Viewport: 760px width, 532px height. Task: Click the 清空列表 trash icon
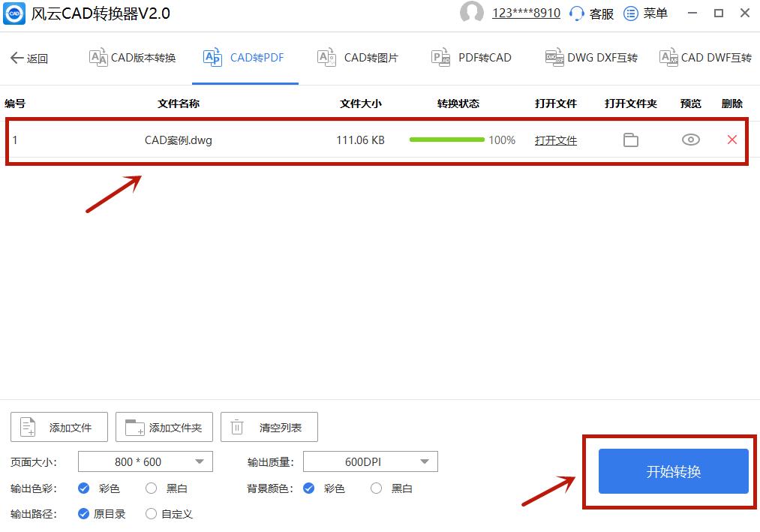pos(238,426)
